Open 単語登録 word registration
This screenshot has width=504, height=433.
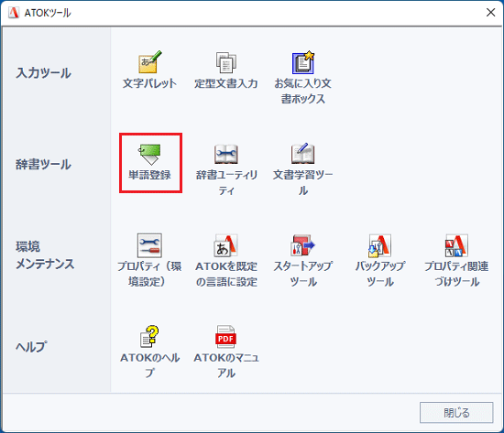[150, 162]
